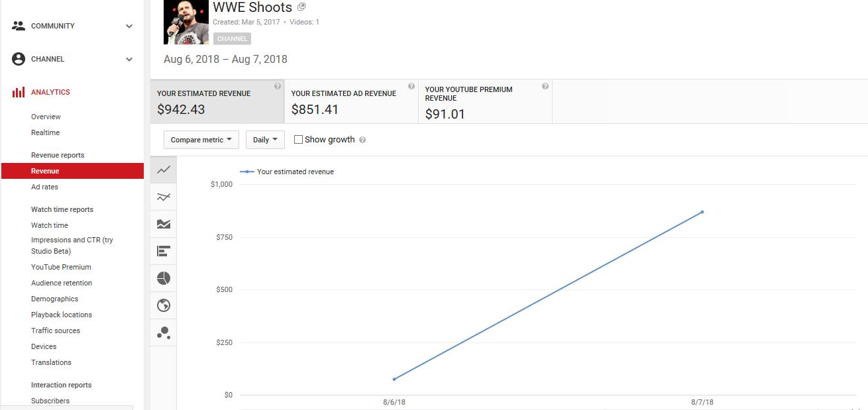Open the Realtime report
Screen dimensions: 868x410
pyautogui.click(x=45, y=132)
